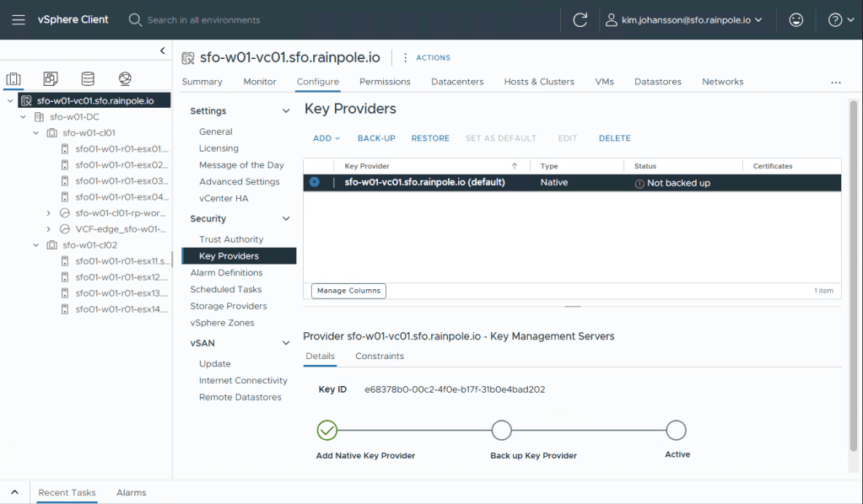863x504 pixels.
Task: Switch to Hosts and Clusters inventory view
Action: click(13, 79)
